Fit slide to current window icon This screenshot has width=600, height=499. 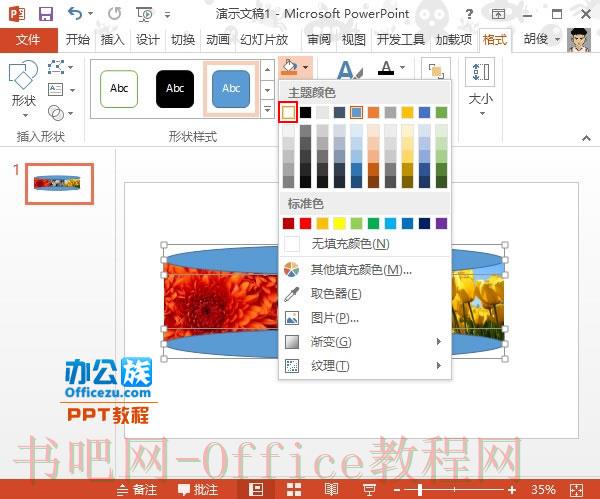(x=576, y=490)
